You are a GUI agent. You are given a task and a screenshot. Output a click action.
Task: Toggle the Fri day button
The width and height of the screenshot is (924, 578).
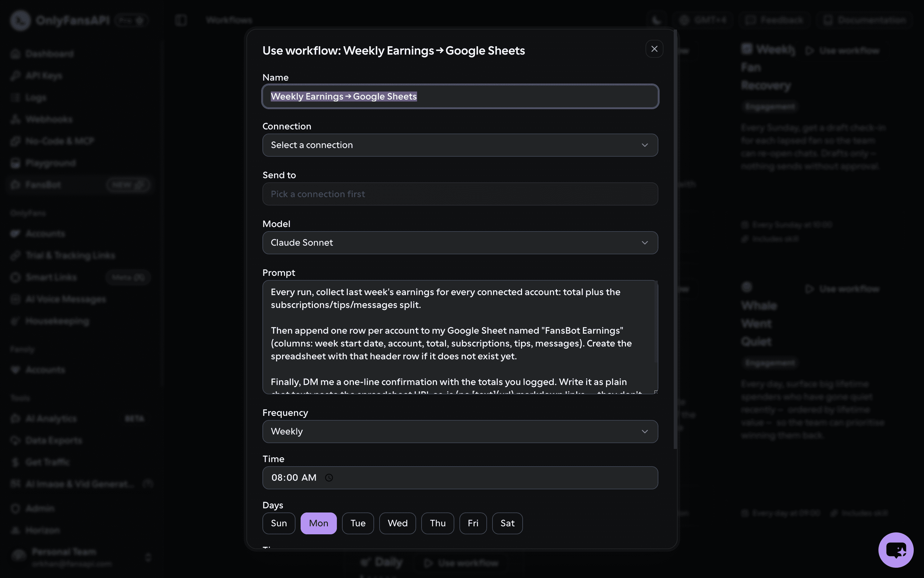coord(473,523)
